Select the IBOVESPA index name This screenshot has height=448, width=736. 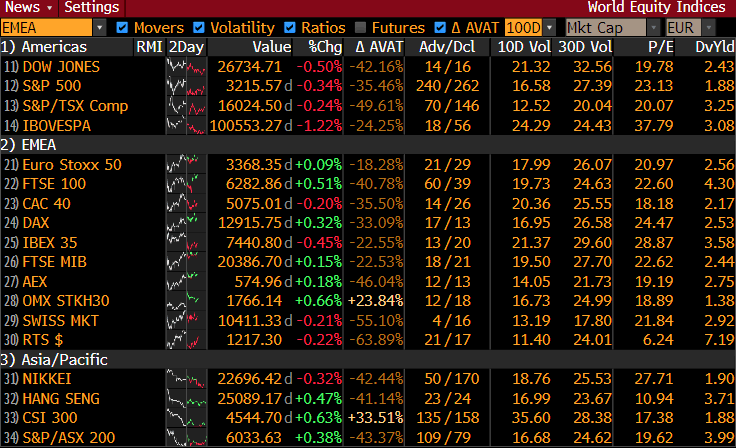pyautogui.click(x=57, y=125)
